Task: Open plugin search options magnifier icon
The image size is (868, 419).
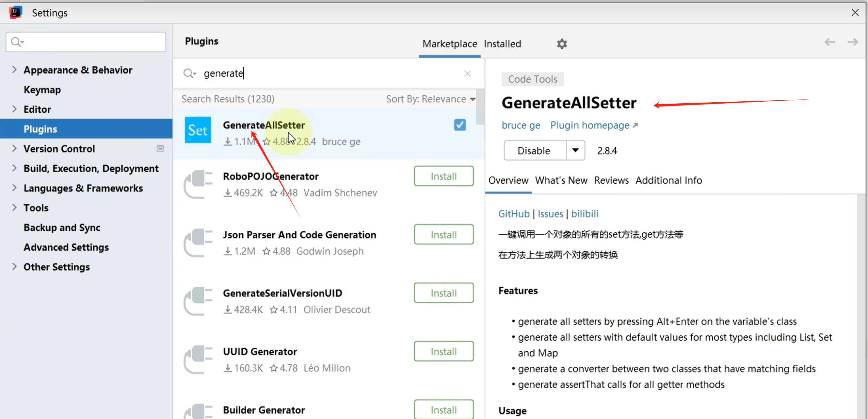Action: click(x=189, y=73)
